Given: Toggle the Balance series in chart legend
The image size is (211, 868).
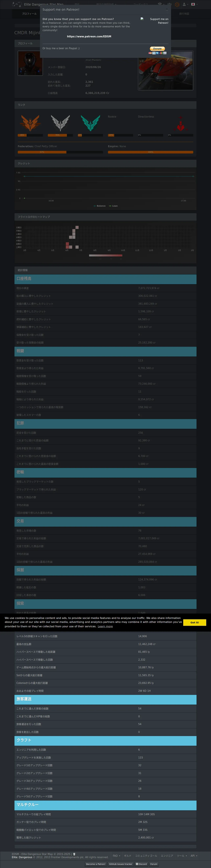Looking at the screenshot, I should (100, 206).
